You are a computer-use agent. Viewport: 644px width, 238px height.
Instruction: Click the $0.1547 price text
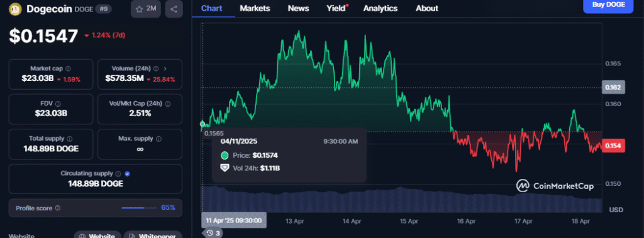point(43,36)
